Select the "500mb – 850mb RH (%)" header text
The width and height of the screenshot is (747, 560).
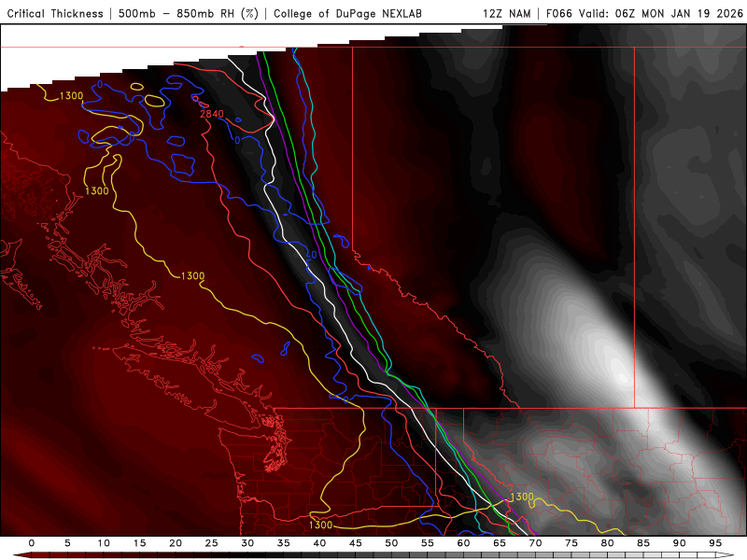(x=189, y=14)
